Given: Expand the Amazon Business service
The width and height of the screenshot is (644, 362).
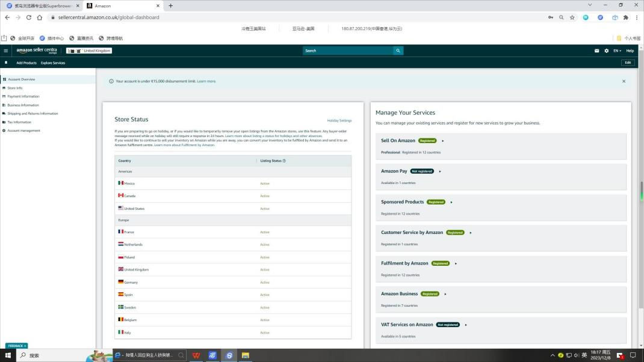Looking at the screenshot, I should [445, 294].
